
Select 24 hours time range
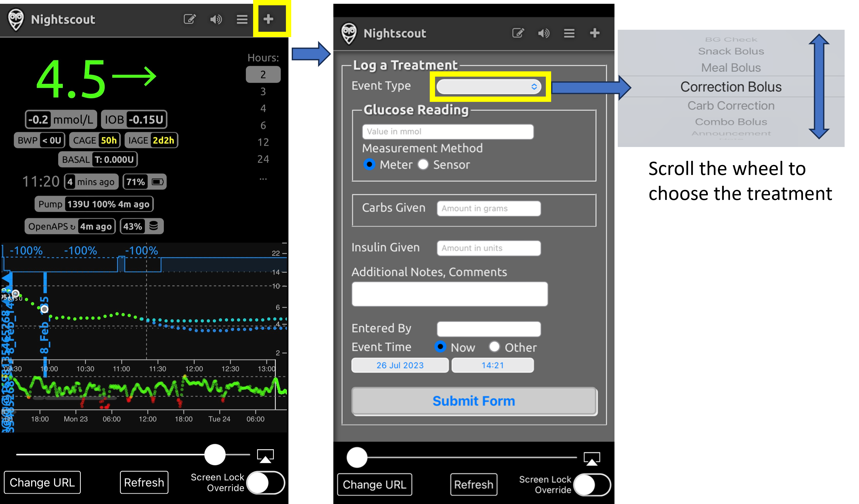pos(263,159)
